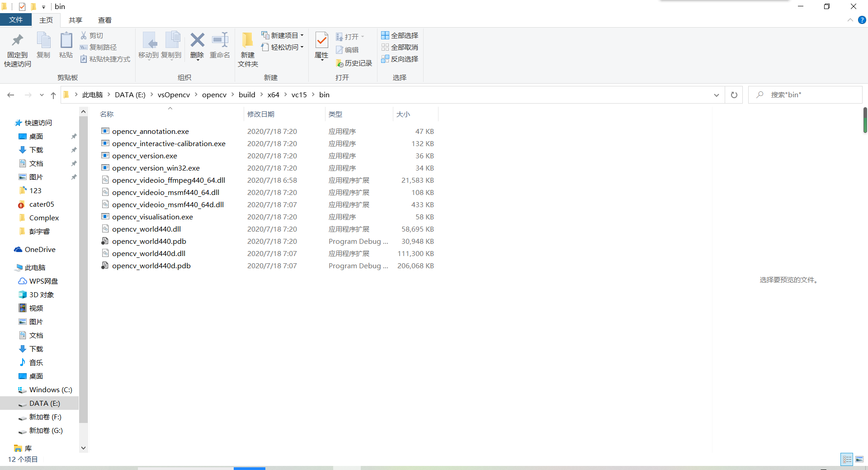Navigate back with the back arrow
Screen dimensions: 868x470
[11, 95]
